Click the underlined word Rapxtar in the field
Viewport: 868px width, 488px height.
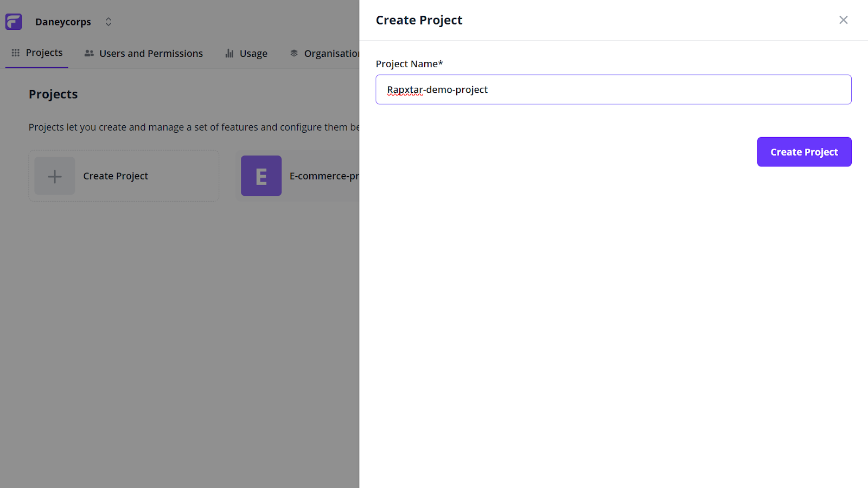coord(404,89)
